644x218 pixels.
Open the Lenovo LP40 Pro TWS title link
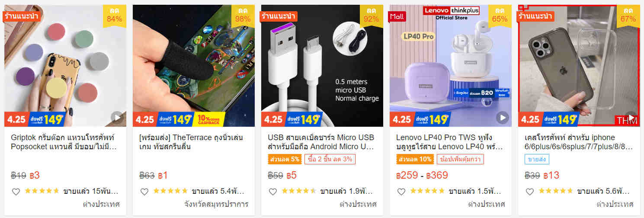click(x=450, y=142)
